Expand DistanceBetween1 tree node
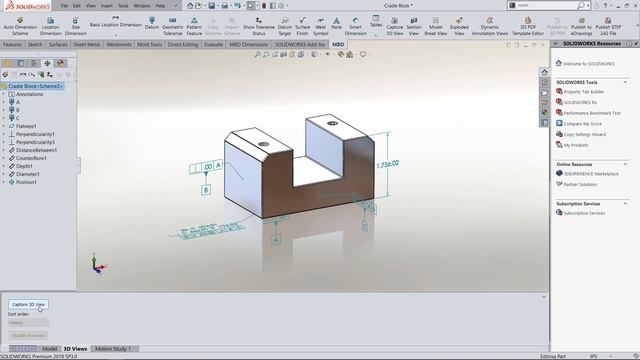Screen dimensions: 640x360 pos(4,150)
